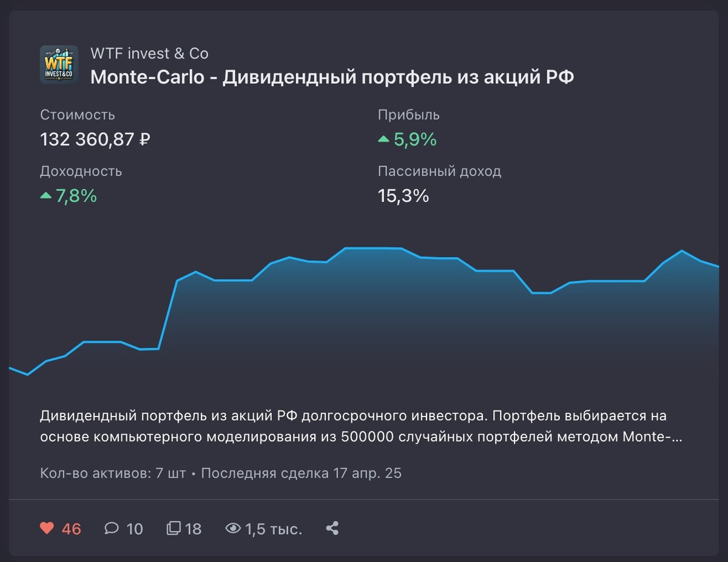This screenshot has width=728, height=562.
Task: Like the post using the heart icon
Action: (x=49, y=528)
